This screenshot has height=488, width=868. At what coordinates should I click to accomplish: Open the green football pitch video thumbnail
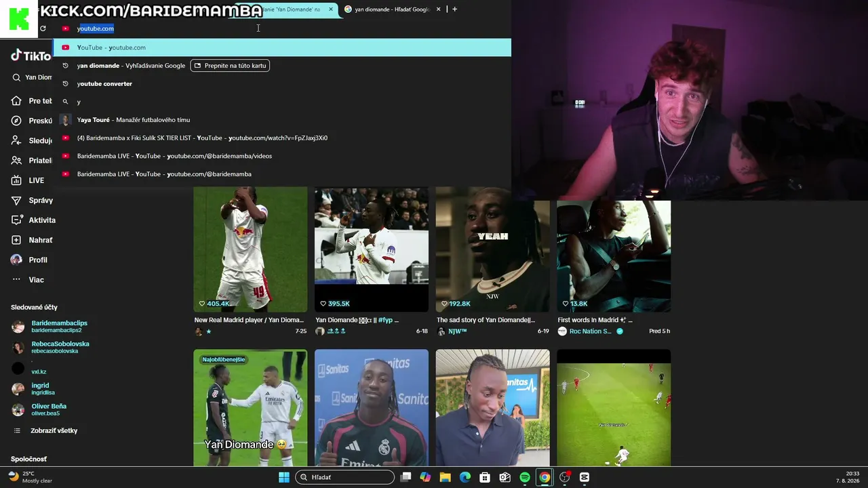[x=614, y=408]
